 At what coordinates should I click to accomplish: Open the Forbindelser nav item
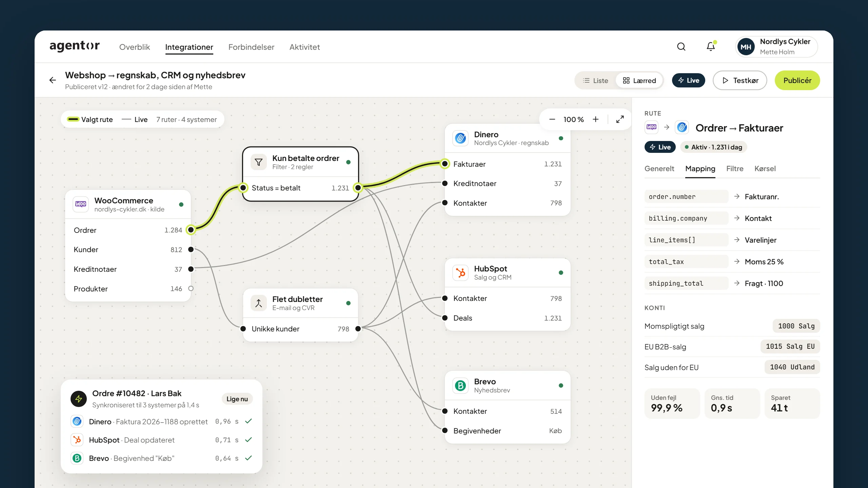tap(251, 47)
